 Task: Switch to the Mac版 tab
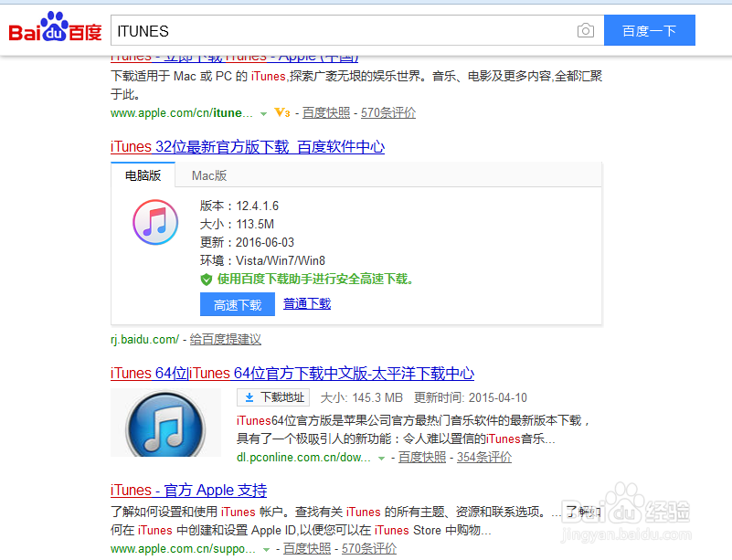click(209, 176)
